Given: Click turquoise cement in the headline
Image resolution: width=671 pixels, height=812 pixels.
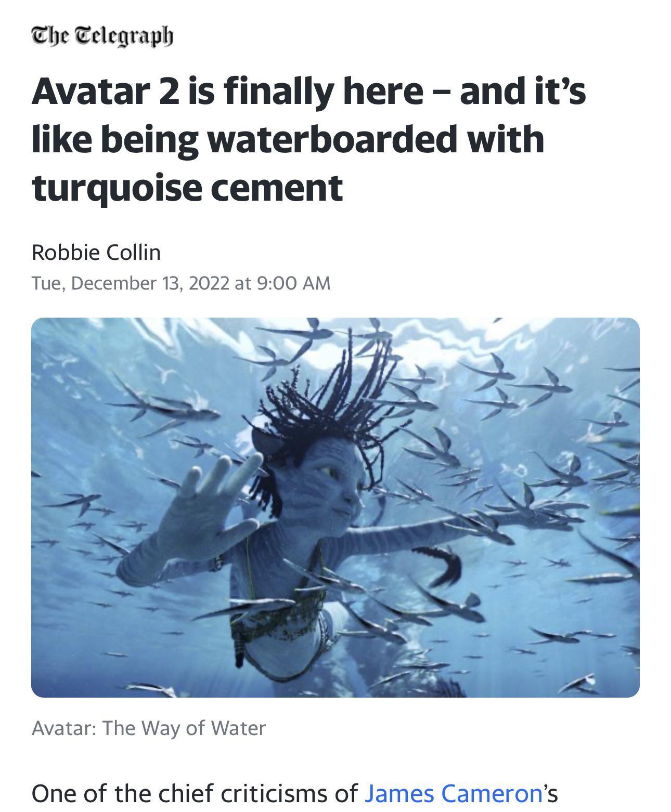Looking at the screenshot, I should [x=187, y=187].
